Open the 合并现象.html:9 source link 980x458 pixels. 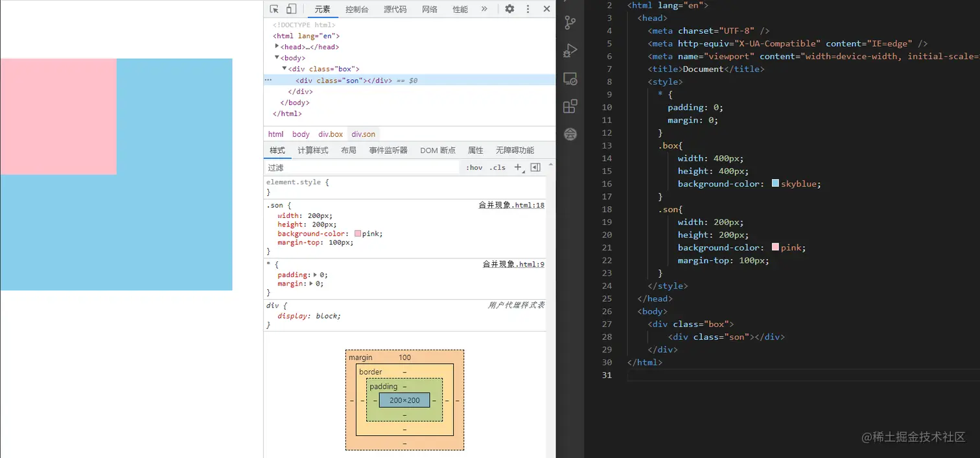[513, 264]
